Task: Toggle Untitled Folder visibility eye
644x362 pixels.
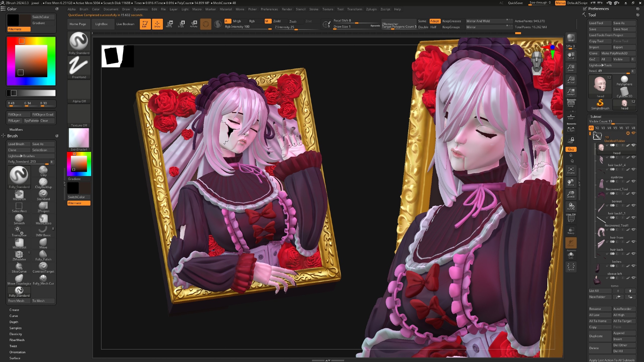Action: [x=634, y=133]
